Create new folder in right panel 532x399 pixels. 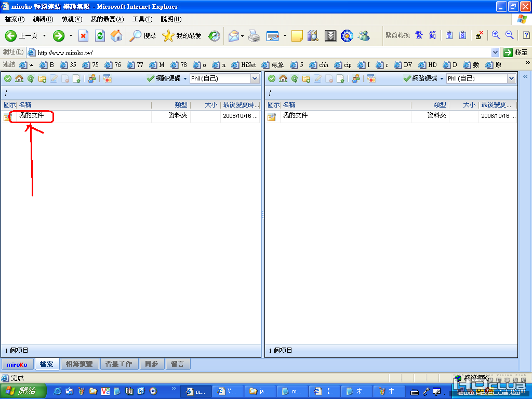click(306, 79)
